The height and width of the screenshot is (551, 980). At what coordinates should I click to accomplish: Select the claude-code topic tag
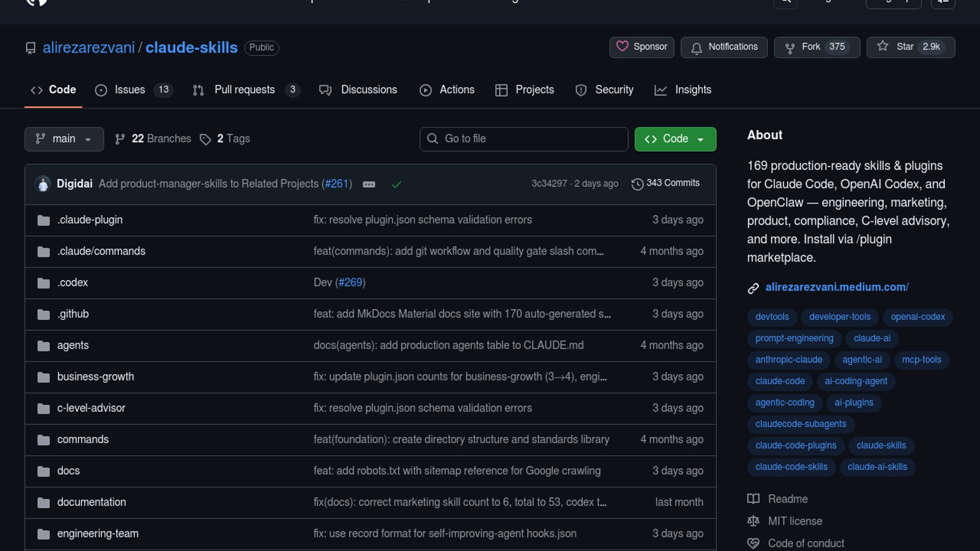(780, 381)
